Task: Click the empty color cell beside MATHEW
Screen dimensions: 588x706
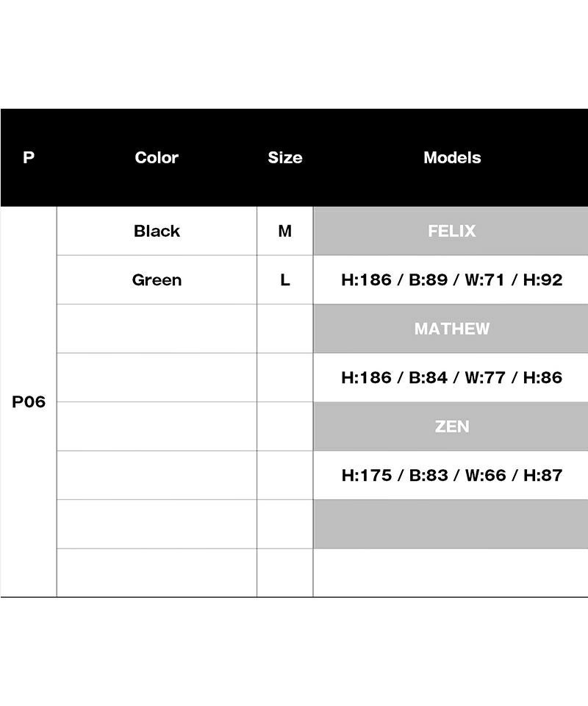Action: coord(157,329)
